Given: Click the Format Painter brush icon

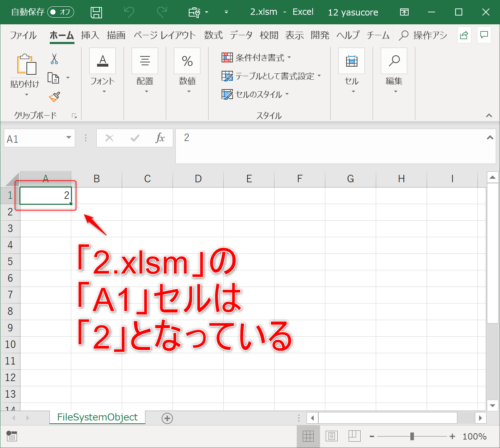Looking at the screenshot, I should click(54, 97).
